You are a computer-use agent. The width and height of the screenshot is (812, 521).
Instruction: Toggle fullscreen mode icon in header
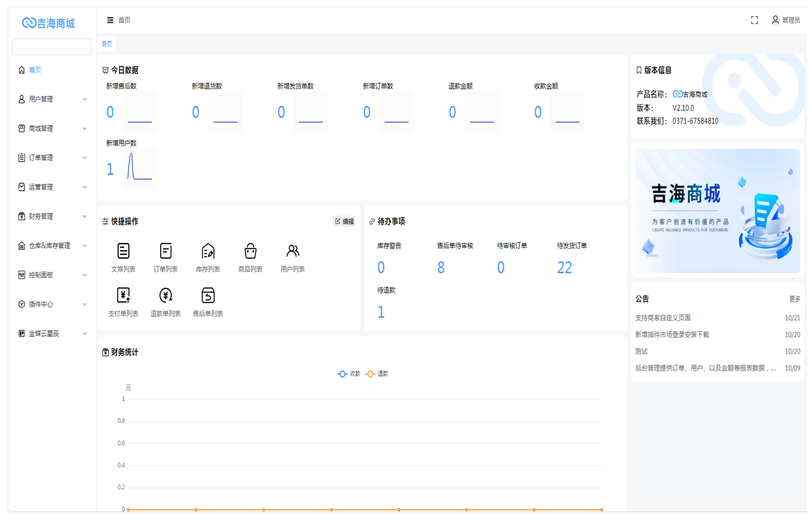[754, 20]
